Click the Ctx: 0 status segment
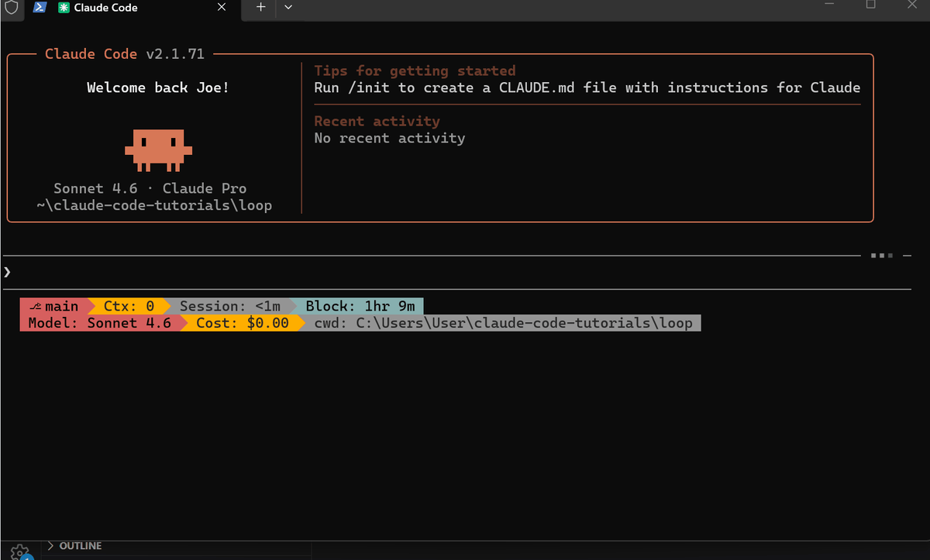The width and height of the screenshot is (930, 560). pos(129,306)
